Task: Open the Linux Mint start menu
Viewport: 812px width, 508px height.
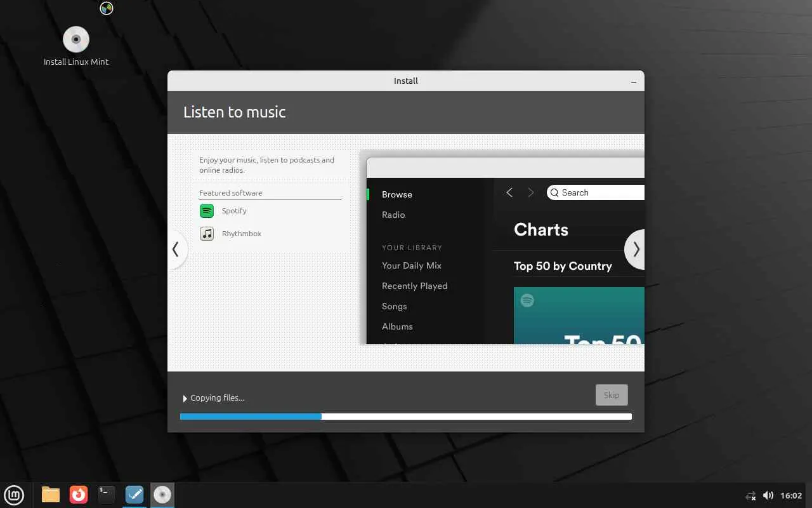Action: [x=14, y=495]
